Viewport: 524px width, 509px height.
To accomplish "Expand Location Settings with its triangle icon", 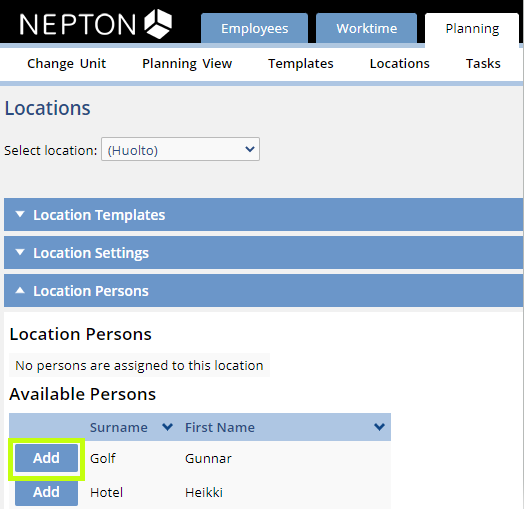I will tap(20, 252).
